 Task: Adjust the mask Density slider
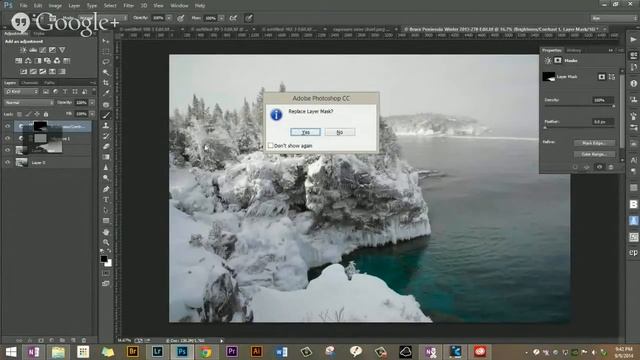tap(613, 106)
